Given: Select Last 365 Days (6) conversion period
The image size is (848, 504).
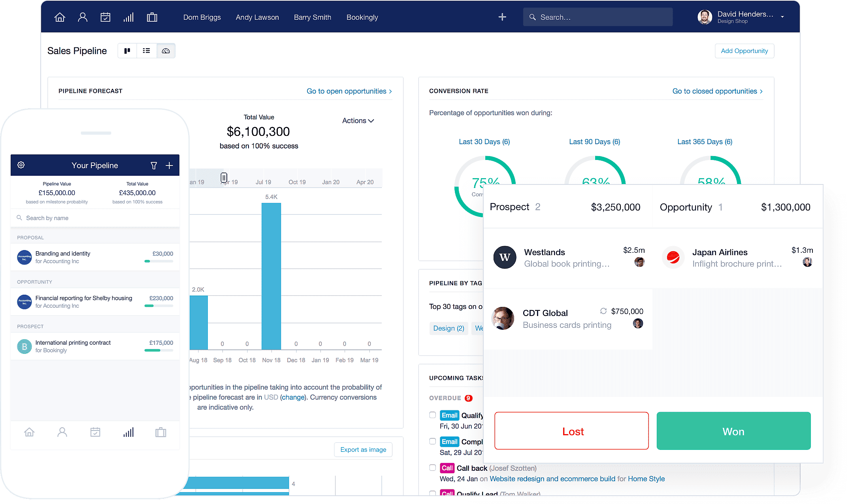Looking at the screenshot, I should [705, 142].
